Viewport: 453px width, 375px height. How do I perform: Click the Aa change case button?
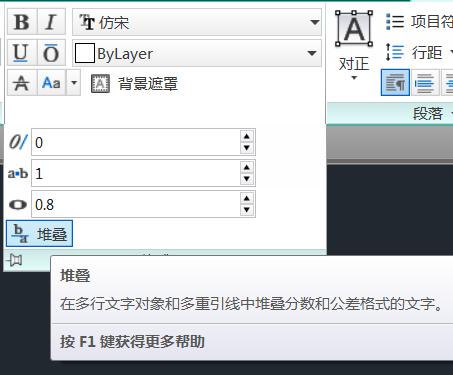[51, 83]
